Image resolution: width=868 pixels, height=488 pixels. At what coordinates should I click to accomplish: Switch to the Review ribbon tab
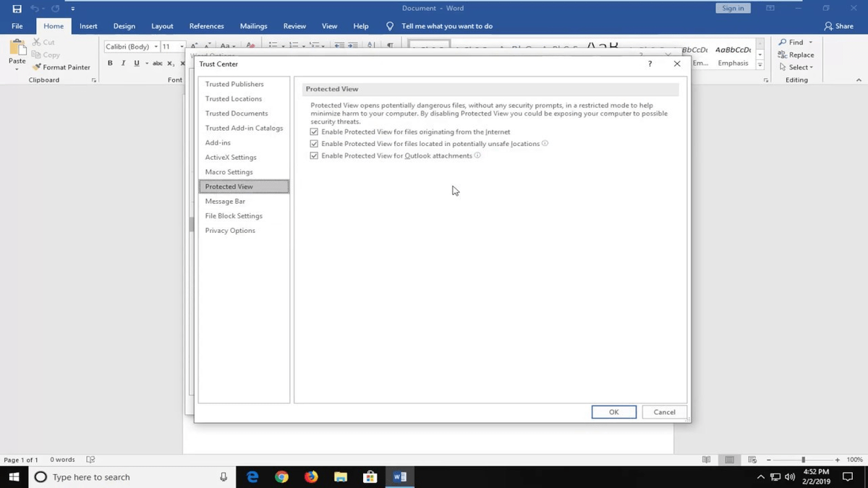pos(294,25)
